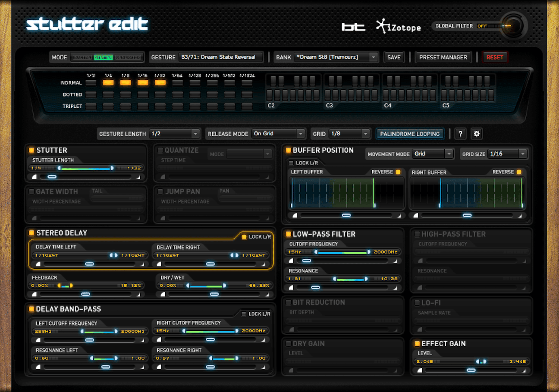Check Lock L/R under Buffer Position
Image resolution: width=559 pixels, height=392 pixels.
[x=291, y=163]
